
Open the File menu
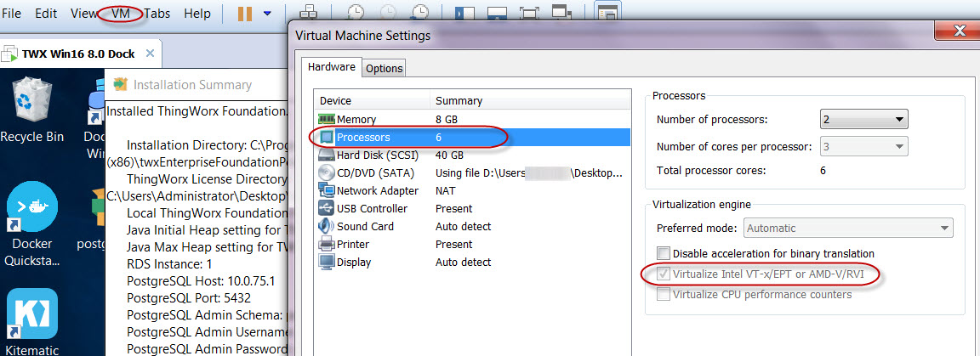[11, 13]
